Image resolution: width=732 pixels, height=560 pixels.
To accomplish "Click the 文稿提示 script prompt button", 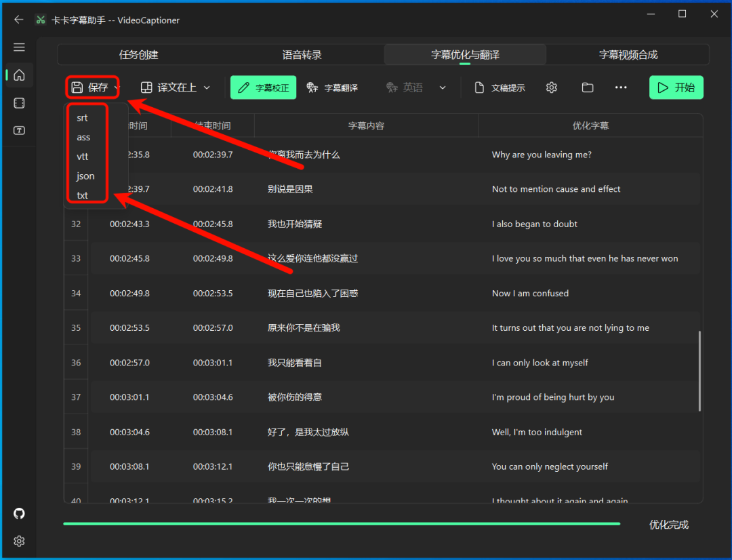I will tap(500, 87).
